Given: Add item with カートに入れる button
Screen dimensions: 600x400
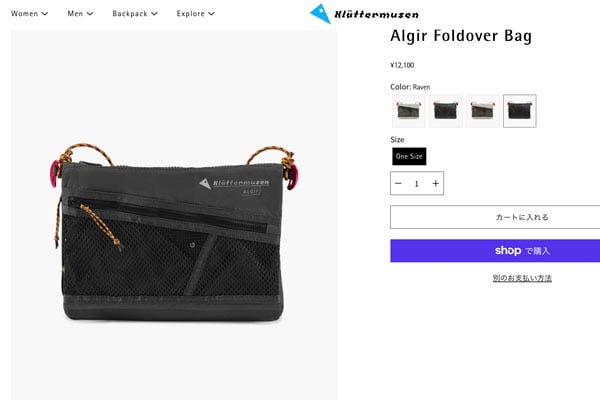Looking at the screenshot, I should pyautogui.click(x=495, y=217).
